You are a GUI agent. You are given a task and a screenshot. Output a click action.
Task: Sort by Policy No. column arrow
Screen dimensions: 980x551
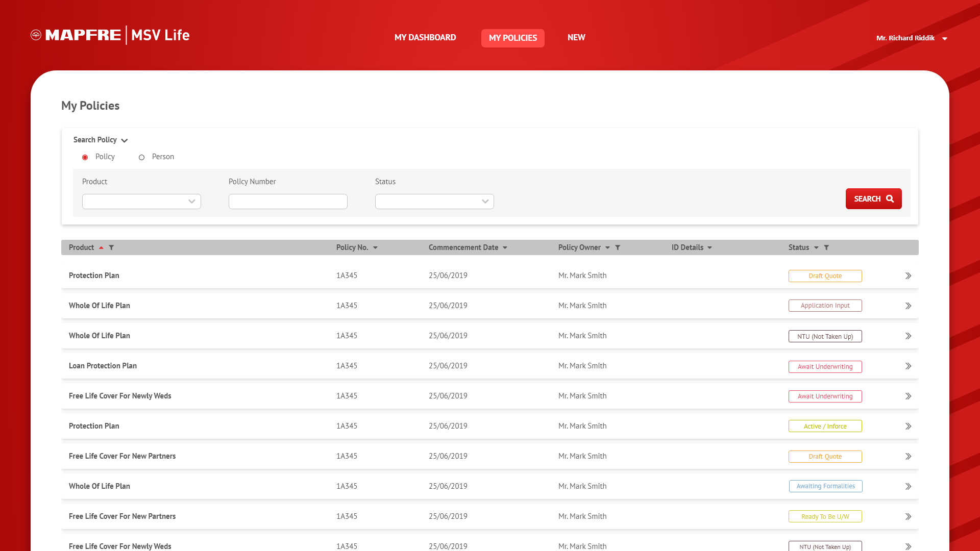point(375,248)
